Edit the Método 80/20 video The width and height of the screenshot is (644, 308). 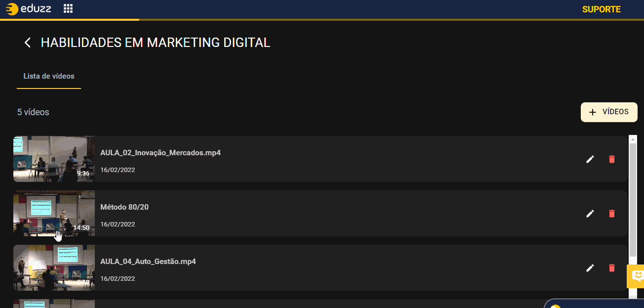pyautogui.click(x=590, y=214)
